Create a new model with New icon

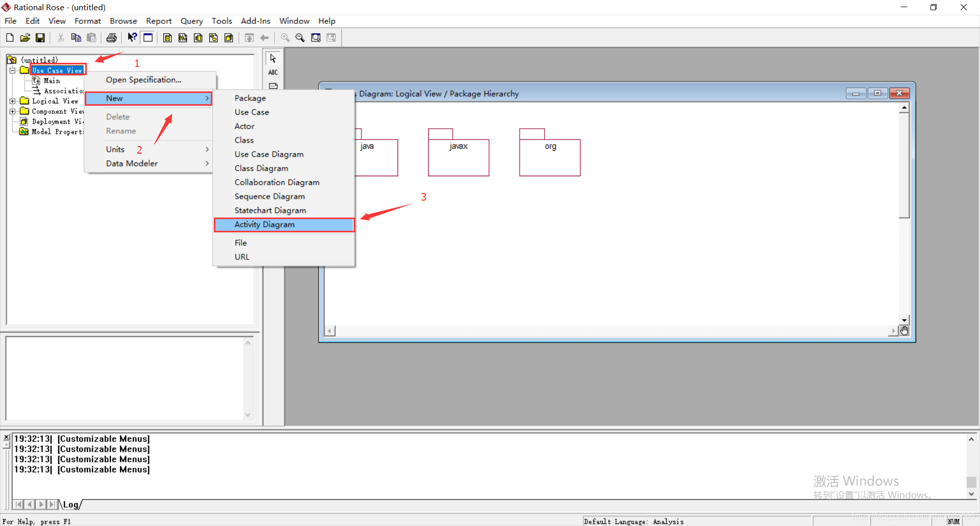(10, 38)
